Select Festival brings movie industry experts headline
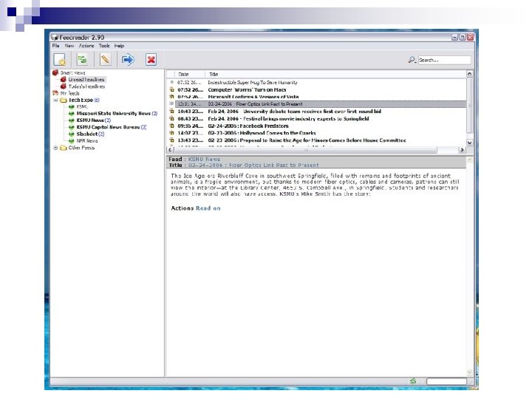 click(x=288, y=118)
